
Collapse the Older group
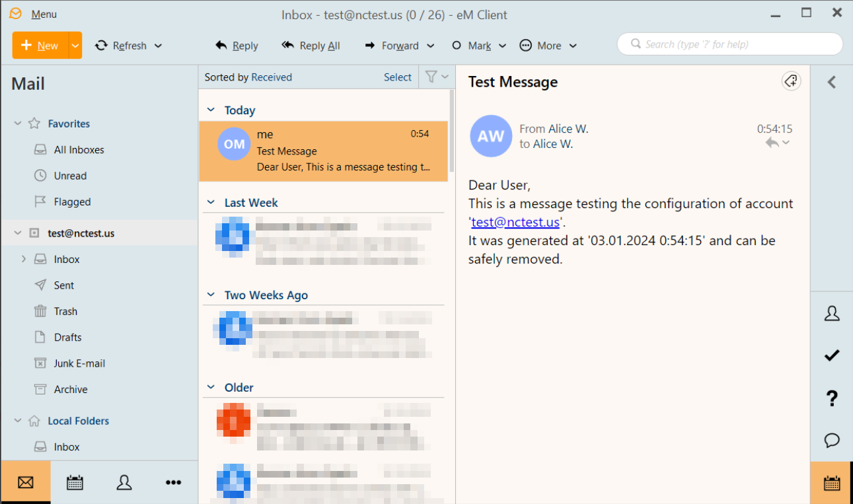coord(211,388)
